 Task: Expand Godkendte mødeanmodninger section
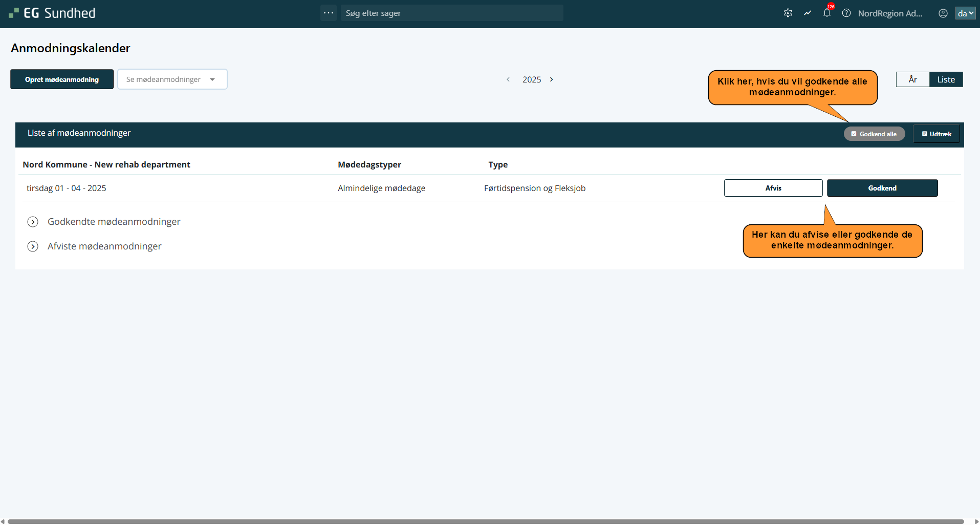pos(33,222)
